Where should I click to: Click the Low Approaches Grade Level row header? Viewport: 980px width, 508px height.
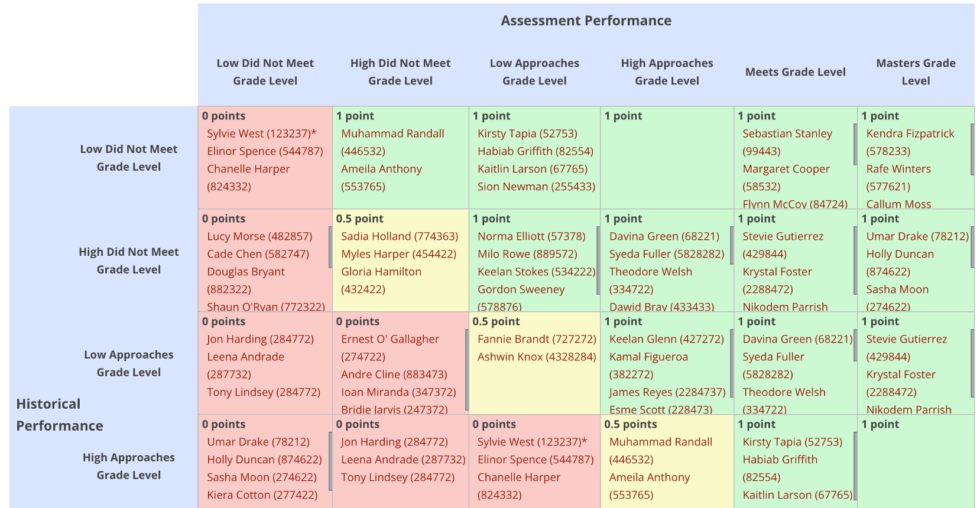(129, 363)
